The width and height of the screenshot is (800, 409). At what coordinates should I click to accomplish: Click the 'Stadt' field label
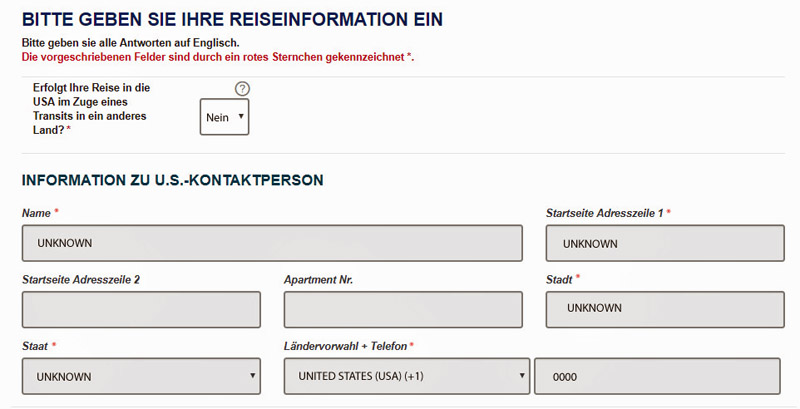(559, 279)
